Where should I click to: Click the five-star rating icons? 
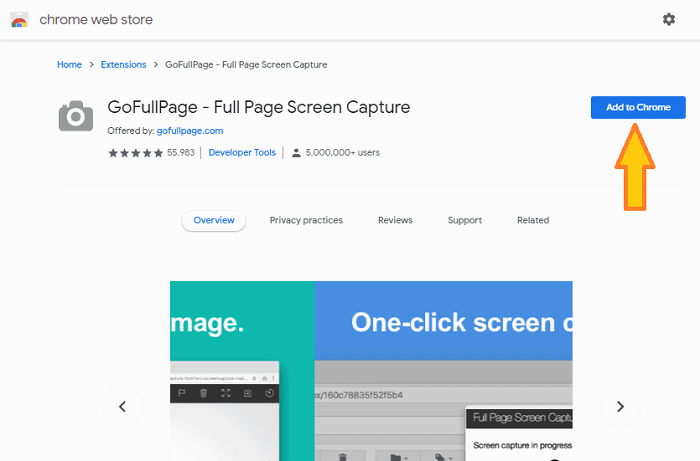[136, 153]
